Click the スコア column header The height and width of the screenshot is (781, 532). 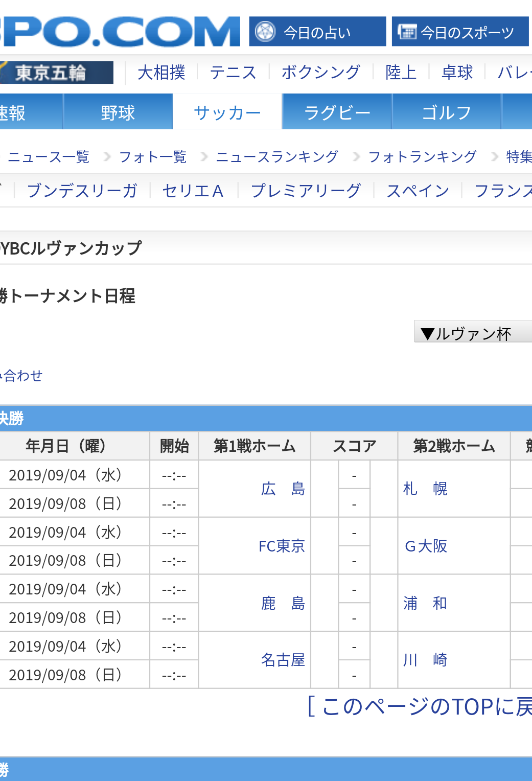click(x=354, y=446)
